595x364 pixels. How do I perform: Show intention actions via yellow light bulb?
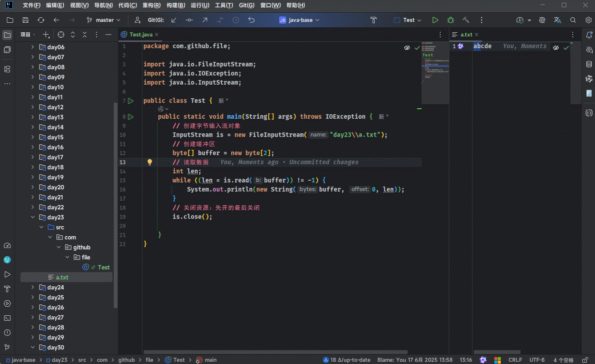149,162
